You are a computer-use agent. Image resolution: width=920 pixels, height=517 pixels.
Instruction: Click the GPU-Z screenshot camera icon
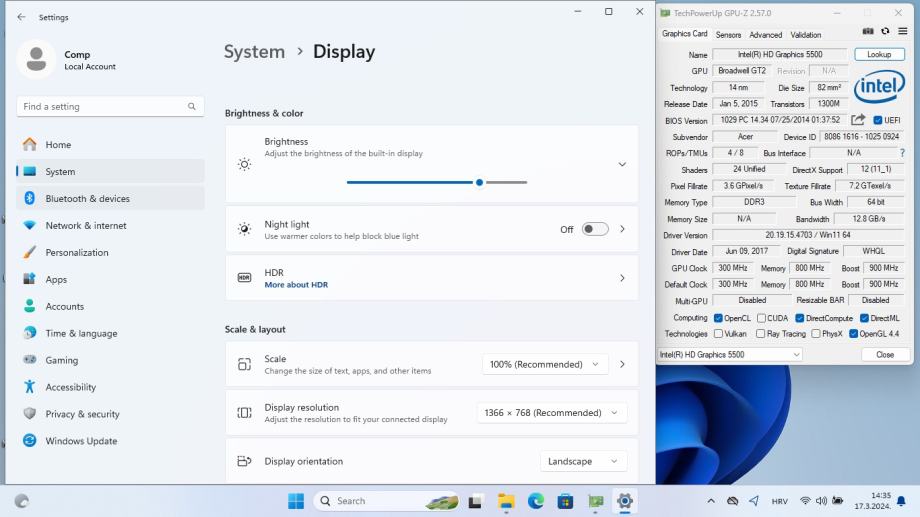(868, 32)
